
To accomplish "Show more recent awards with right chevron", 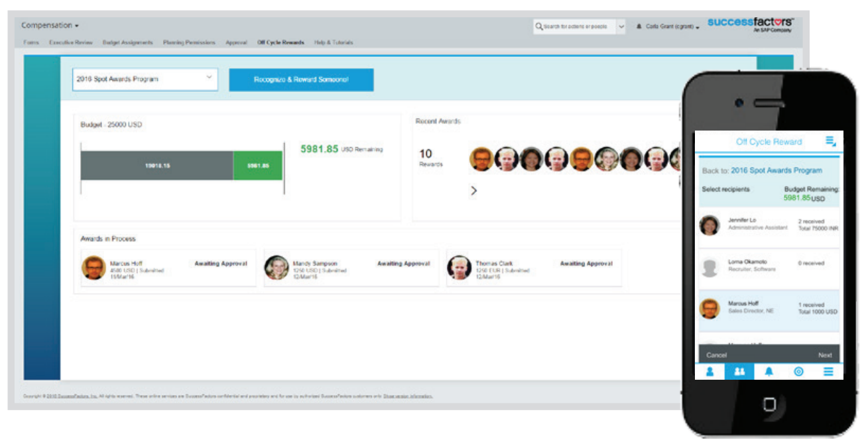I will 473,191.
